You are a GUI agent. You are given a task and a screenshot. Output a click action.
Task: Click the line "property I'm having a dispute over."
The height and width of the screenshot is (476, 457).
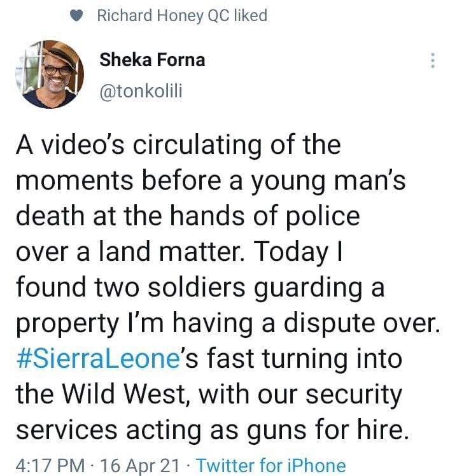[x=227, y=323]
